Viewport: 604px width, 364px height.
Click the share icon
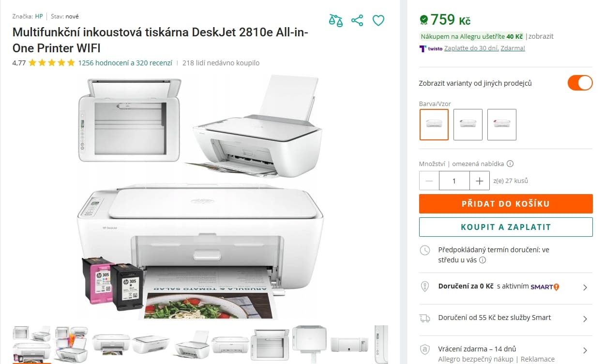point(357,20)
